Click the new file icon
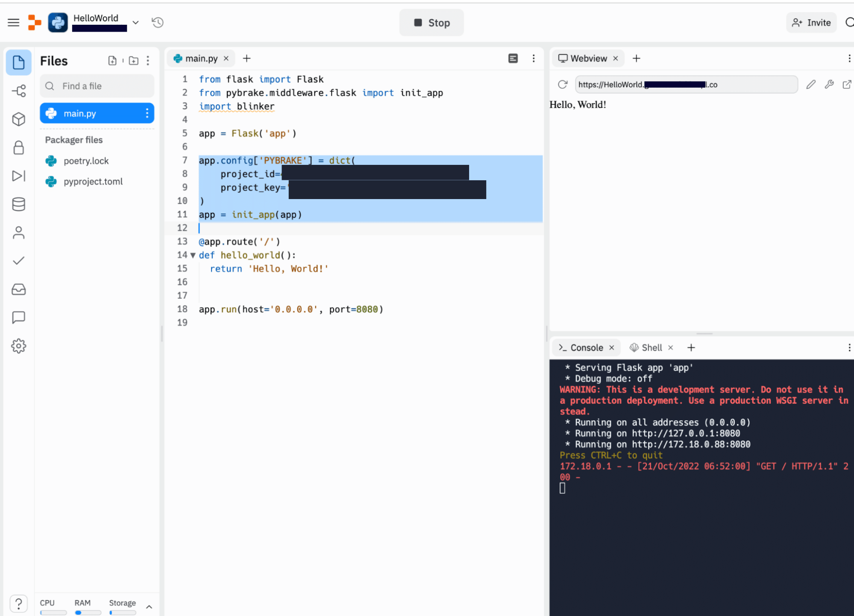This screenshot has width=854, height=616. [112, 61]
